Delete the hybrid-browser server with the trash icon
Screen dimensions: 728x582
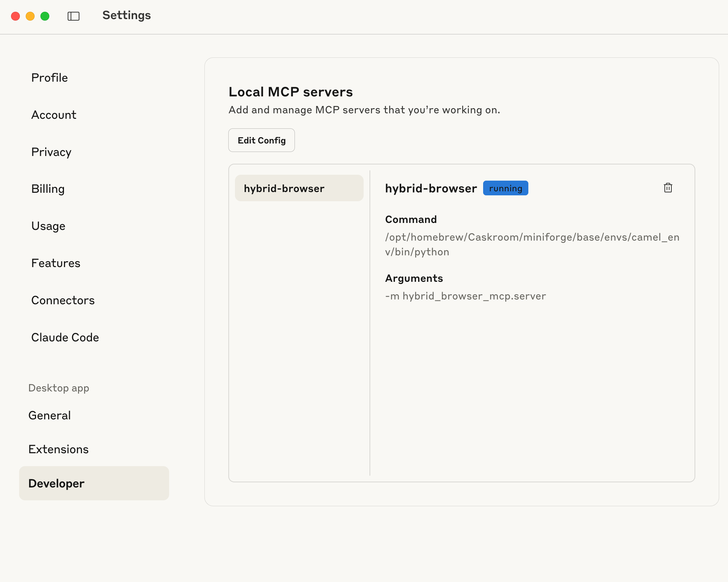pos(668,188)
